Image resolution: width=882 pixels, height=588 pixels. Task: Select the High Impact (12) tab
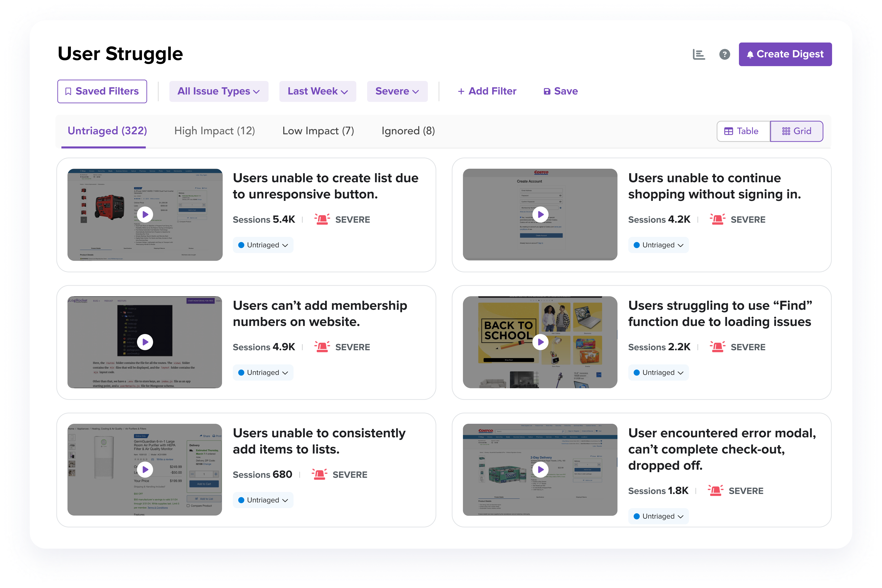click(x=215, y=131)
